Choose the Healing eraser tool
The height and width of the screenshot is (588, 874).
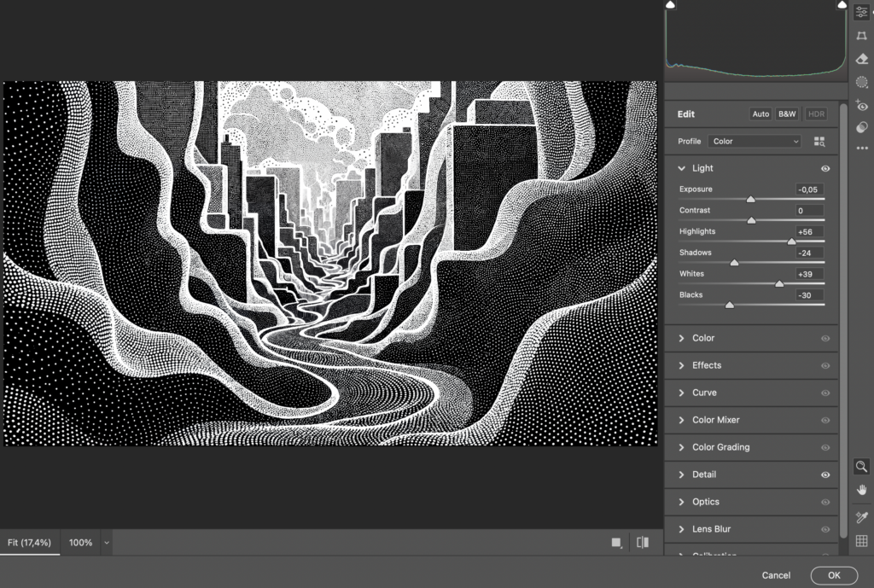tap(861, 59)
